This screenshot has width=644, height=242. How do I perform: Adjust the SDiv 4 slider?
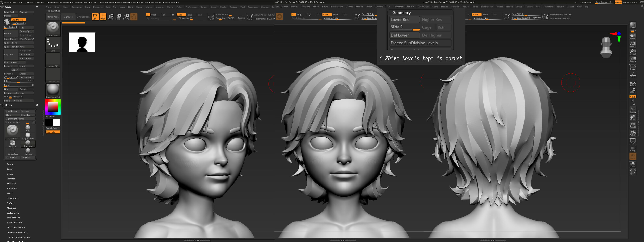(404, 27)
